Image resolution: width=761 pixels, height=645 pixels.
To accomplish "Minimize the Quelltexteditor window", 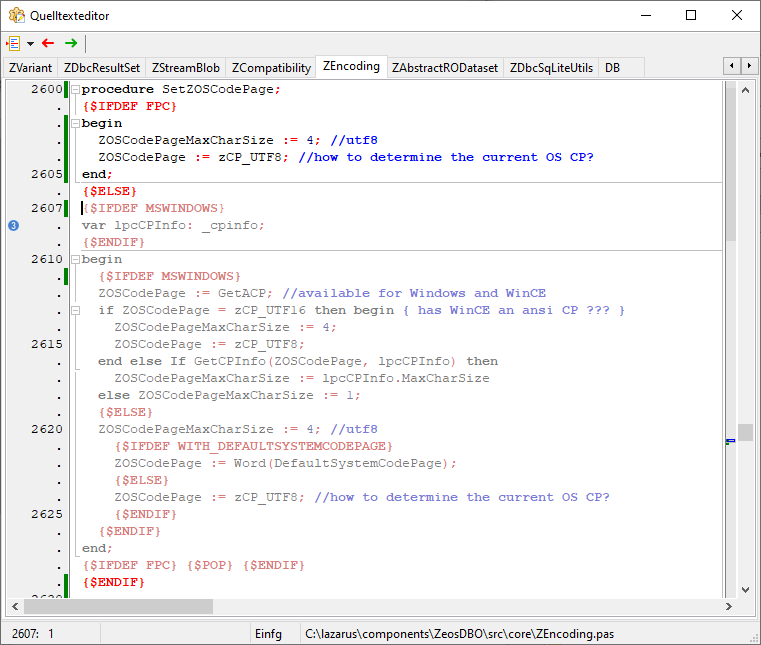I will click(x=646, y=16).
